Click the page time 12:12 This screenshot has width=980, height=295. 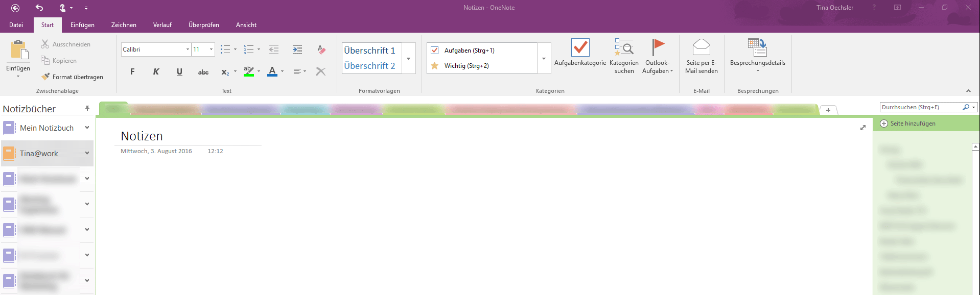(x=215, y=151)
